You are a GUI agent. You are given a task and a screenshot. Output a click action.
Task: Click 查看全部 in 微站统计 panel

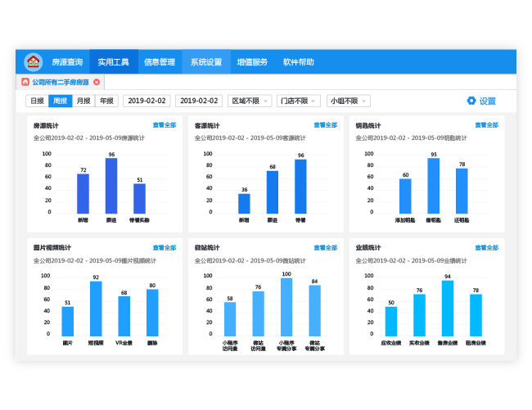pyautogui.click(x=326, y=247)
